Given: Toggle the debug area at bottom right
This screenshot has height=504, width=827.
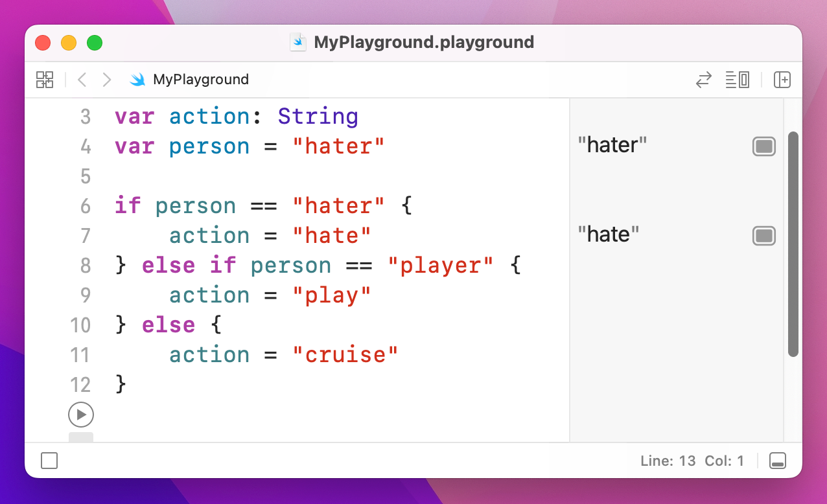Looking at the screenshot, I should point(777,461).
